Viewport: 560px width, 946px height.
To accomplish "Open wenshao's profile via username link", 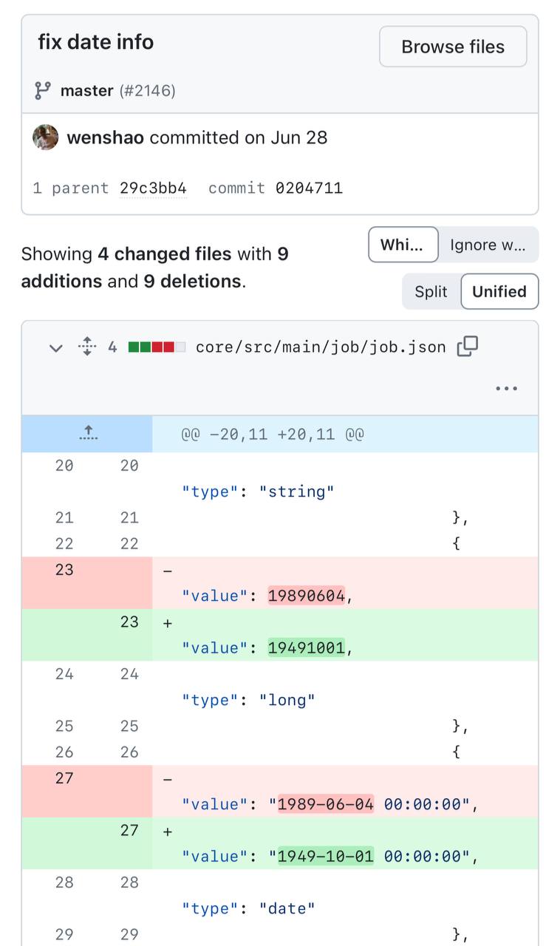I will click(x=105, y=137).
